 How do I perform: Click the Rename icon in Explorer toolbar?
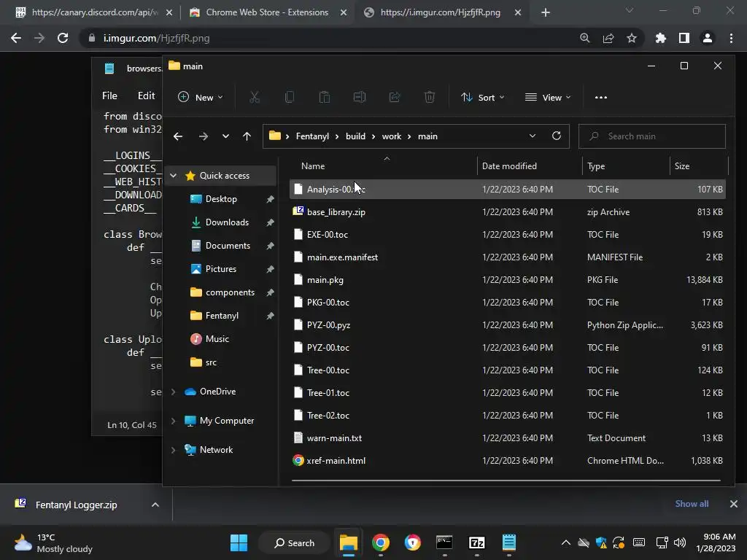(360, 97)
